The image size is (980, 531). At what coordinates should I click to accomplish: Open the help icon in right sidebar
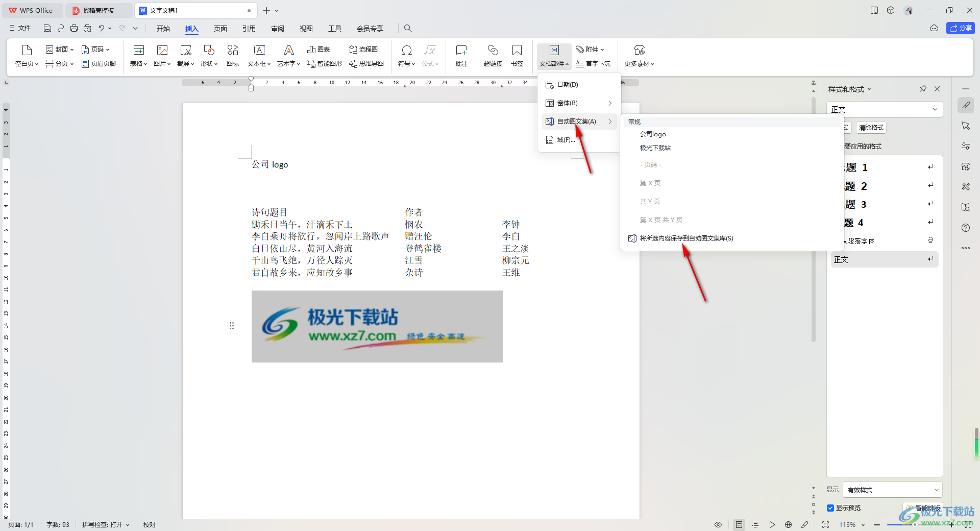pos(966,228)
